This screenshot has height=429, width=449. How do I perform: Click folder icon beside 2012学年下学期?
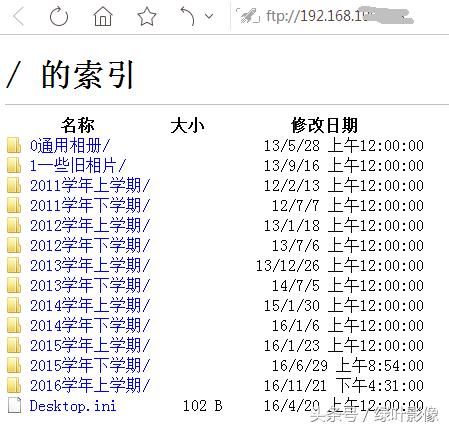pos(14,246)
